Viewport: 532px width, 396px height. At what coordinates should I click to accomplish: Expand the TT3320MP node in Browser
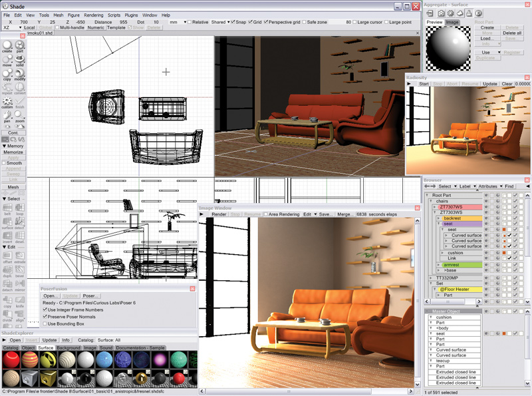(x=431, y=278)
